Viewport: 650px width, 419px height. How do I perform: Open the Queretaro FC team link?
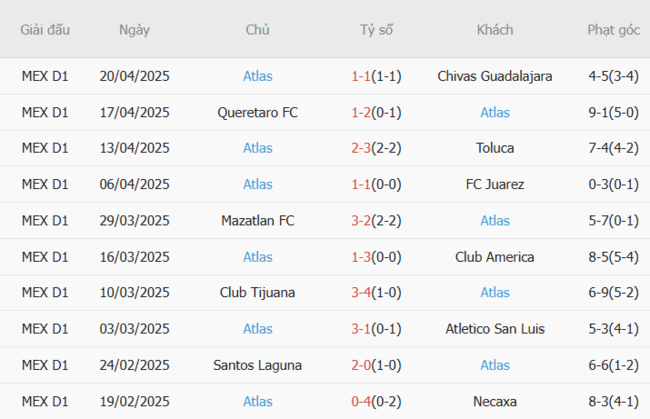(x=257, y=112)
